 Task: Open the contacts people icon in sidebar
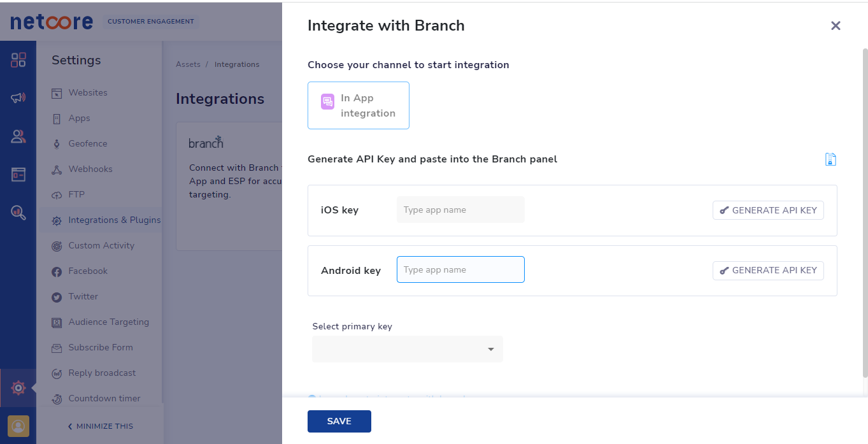pyautogui.click(x=18, y=136)
